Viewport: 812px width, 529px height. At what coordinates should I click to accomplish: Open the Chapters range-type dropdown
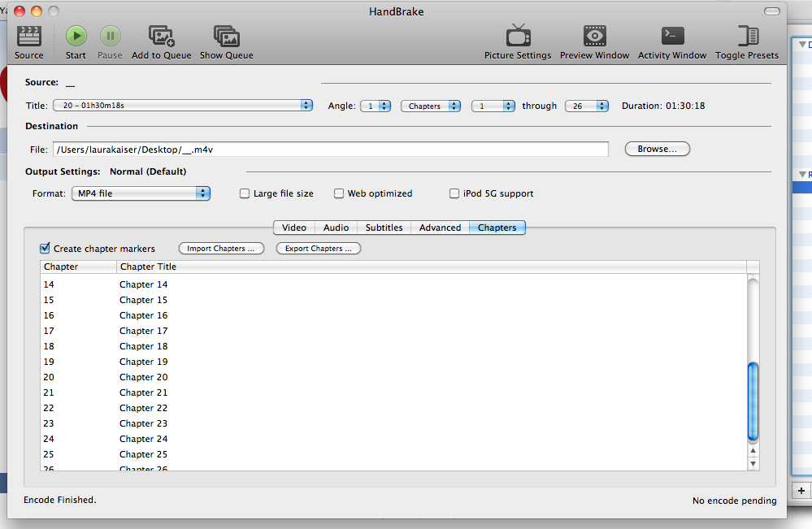pyautogui.click(x=431, y=106)
